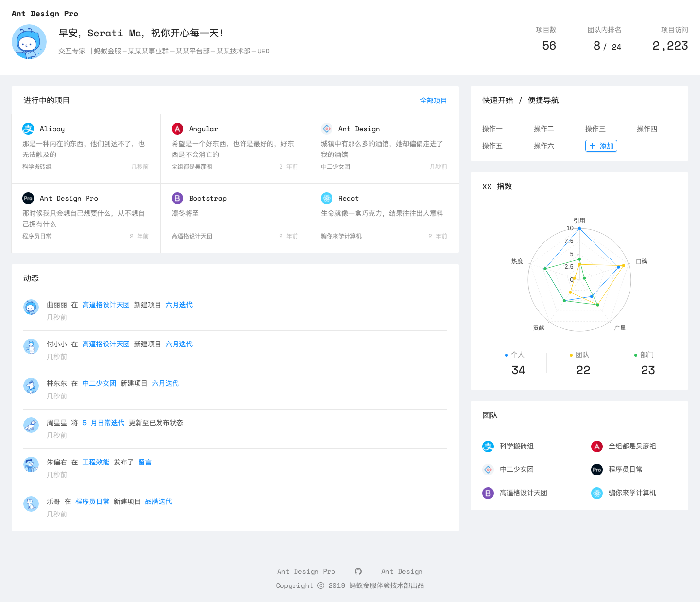Open the 全部项目 link
700x602 pixels.
pos(434,101)
